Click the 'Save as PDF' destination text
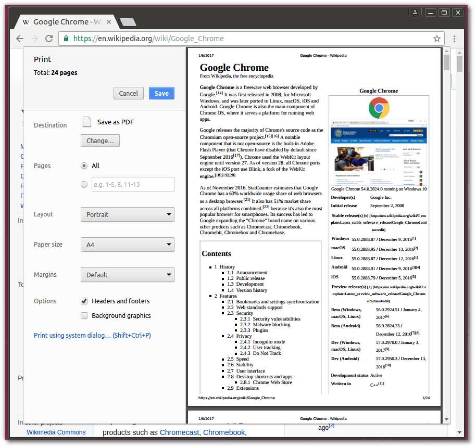The height and width of the screenshot is (448, 476). (x=116, y=122)
